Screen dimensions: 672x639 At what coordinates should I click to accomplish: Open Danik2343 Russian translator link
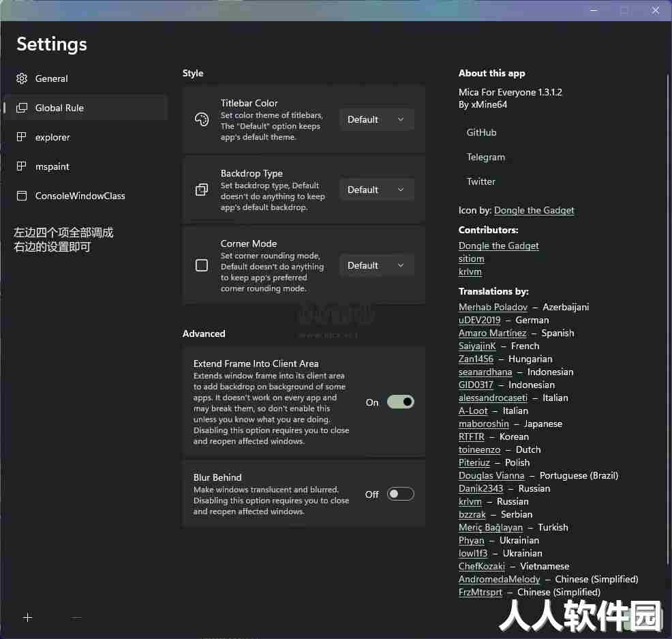[x=480, y=488]
